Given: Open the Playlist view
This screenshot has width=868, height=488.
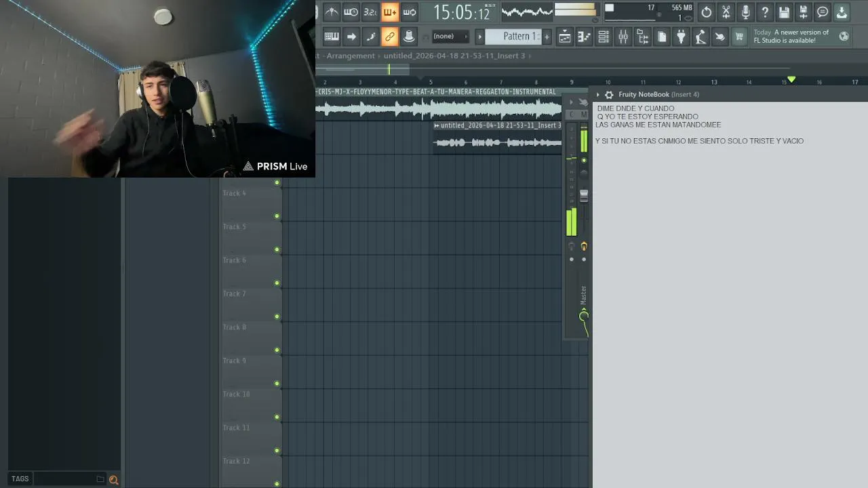Looking at the screenshot, I should [x=564, y=37].
